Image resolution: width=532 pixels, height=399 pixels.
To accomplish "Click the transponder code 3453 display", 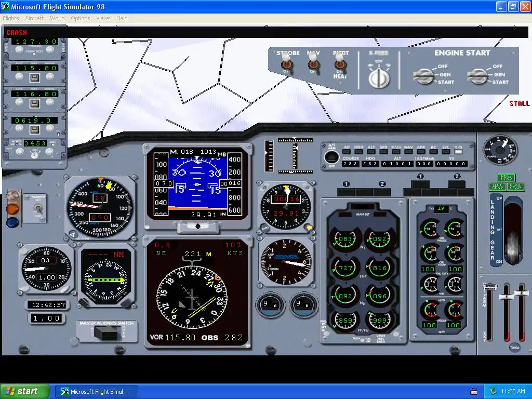I will click(35, 143).
